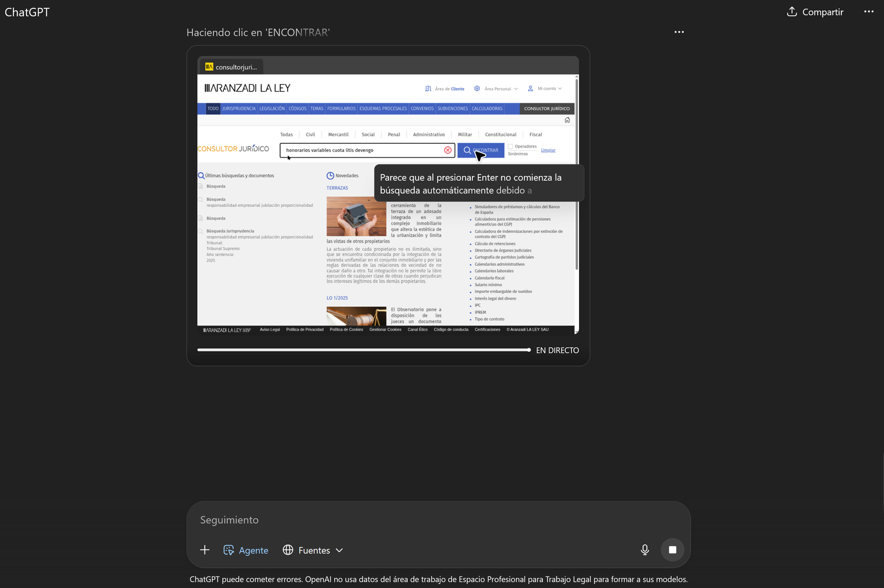This screenshot has width=884, height=588.
Task: Click the Seguimiento message input field
Action: tap(436, 520)
